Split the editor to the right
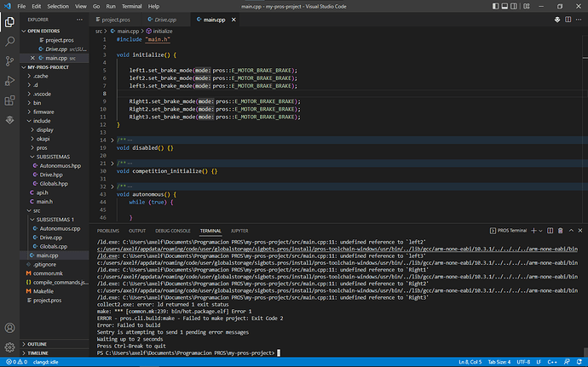Image resolution: width=588 pixels, height=367 pixels. [568, 20]
